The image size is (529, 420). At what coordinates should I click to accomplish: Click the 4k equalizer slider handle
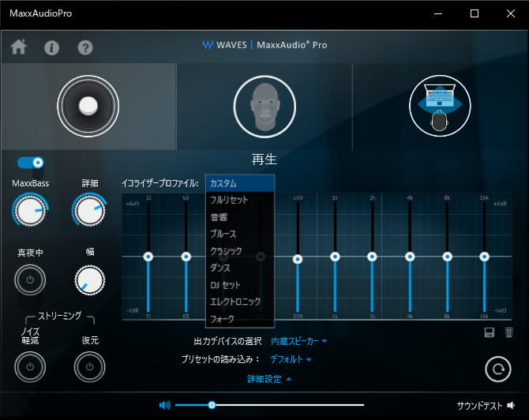410,257
